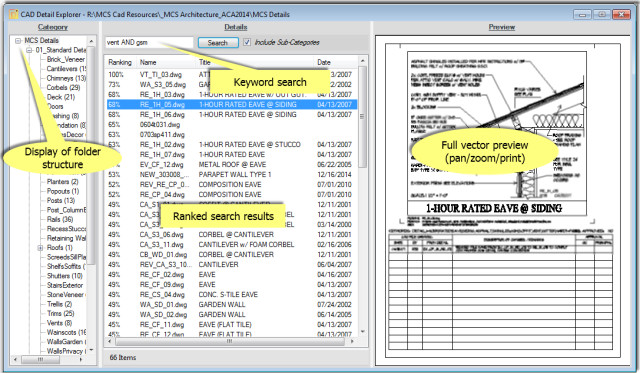Select the RE_CF_09.dwg EAVE row
Viewport: 640px width, 373px height.
point(232,284)
